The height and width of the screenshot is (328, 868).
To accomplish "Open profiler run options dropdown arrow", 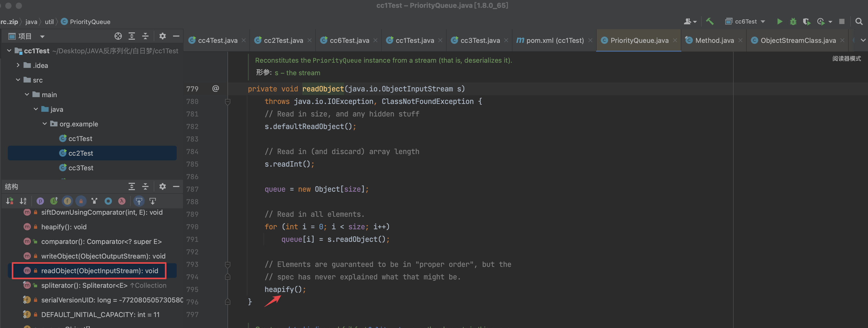I will click(x=830, y=22).
